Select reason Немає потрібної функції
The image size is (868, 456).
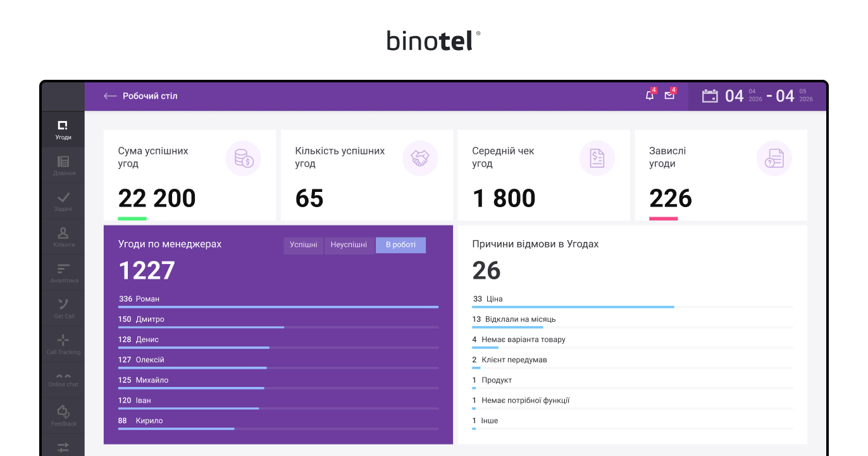point(632,403)
